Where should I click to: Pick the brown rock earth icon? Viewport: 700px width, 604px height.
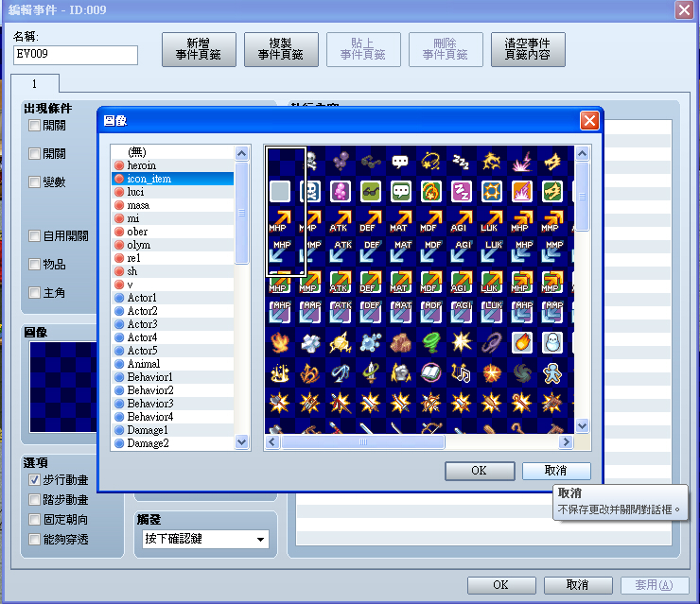pyautogui.click(x=401, y=342)
